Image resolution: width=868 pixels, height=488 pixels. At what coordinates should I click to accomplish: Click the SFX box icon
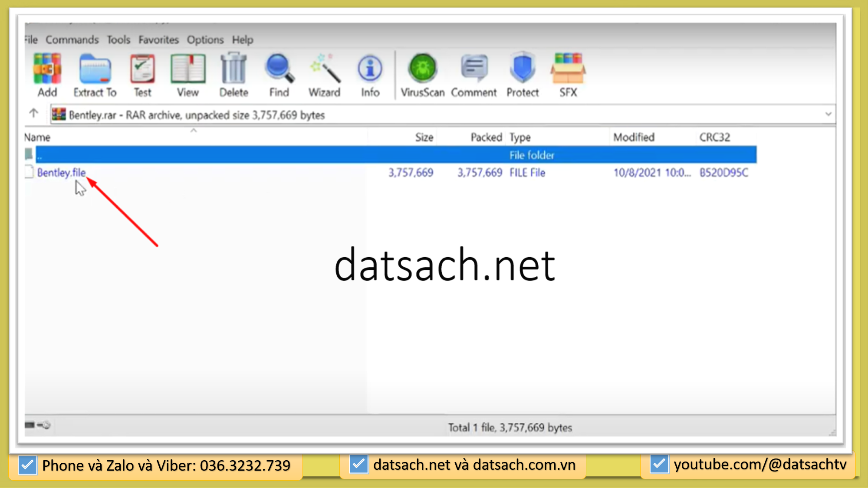568,69
